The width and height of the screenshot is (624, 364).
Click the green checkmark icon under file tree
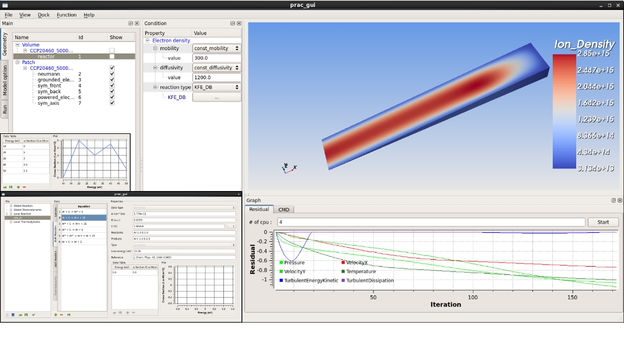[33, 314]
